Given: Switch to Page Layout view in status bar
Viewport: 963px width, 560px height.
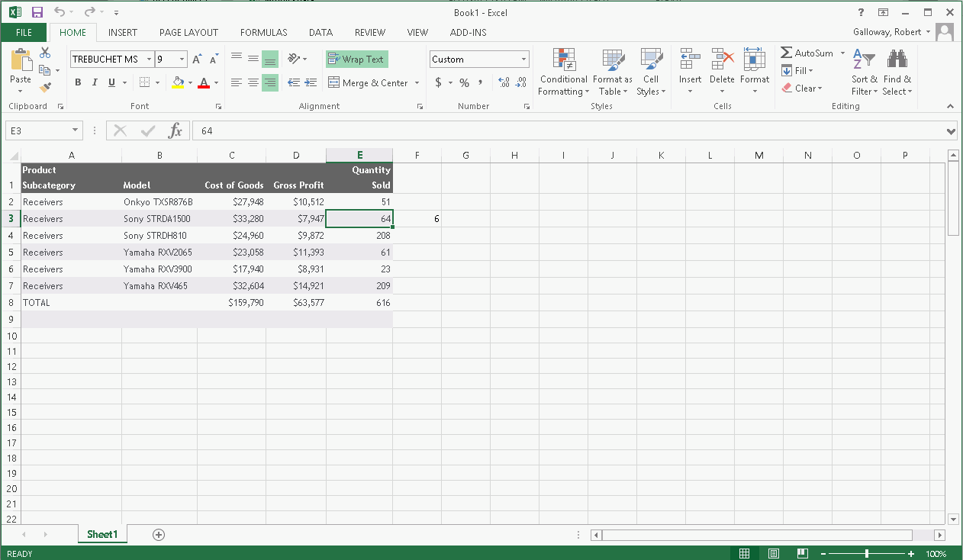Looking at the screenshot, I should tap(773, 553).
